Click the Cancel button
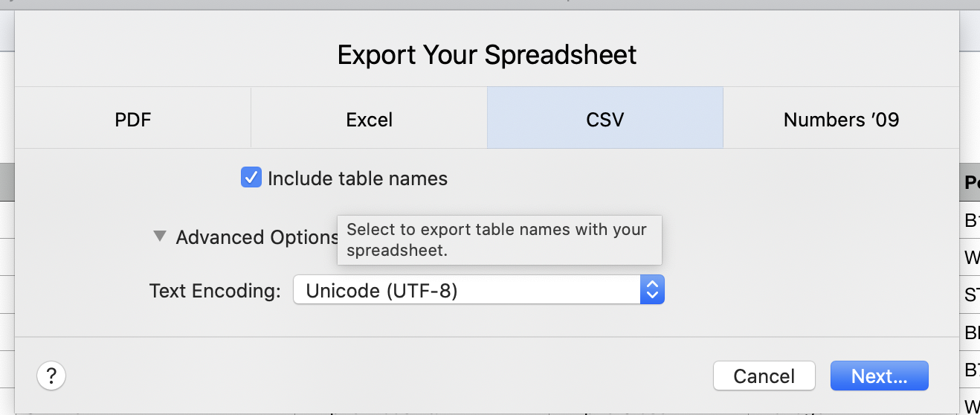This screenshot has width=980, height=415. [x=764, y=376]
